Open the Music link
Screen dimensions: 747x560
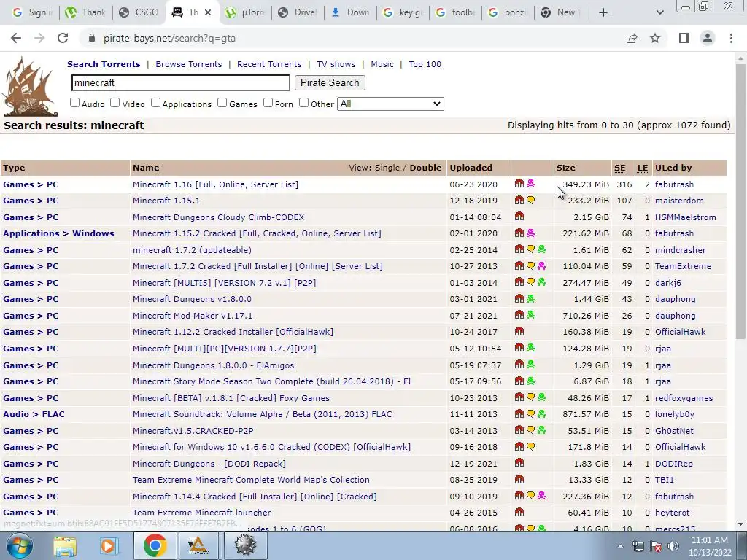pos(382,64)
